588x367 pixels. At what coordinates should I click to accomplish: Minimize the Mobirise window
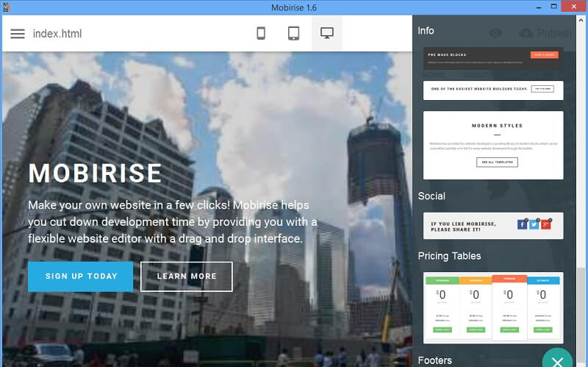coord(539,7)
